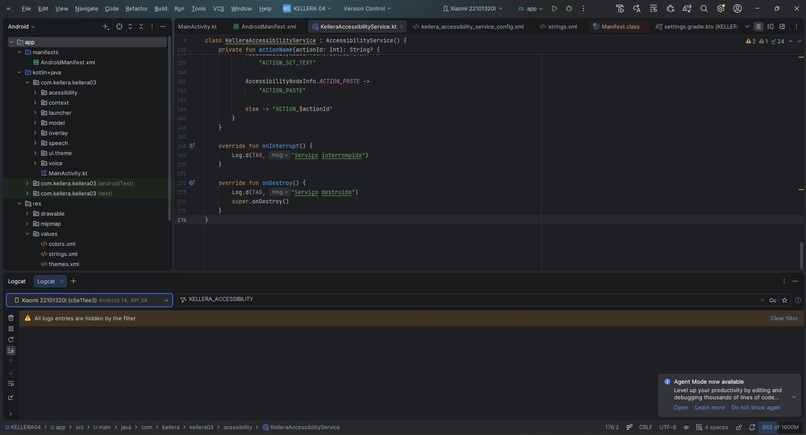Open logcat device combo box Xiaomi 22101320I
This screenshot has width=806, height=435.
(x=89, y=300)
